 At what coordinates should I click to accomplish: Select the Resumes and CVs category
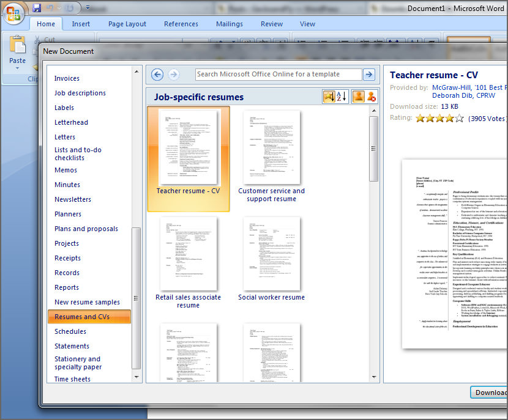89,317
